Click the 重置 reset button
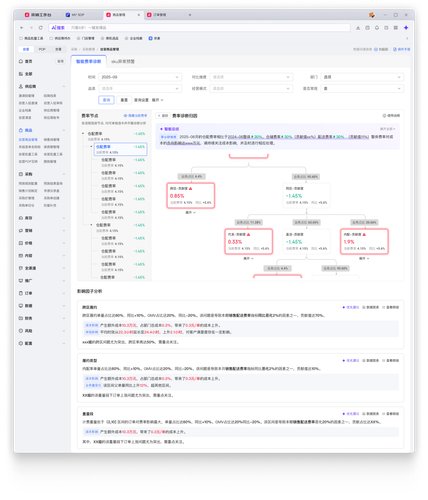 pos(124,100)
